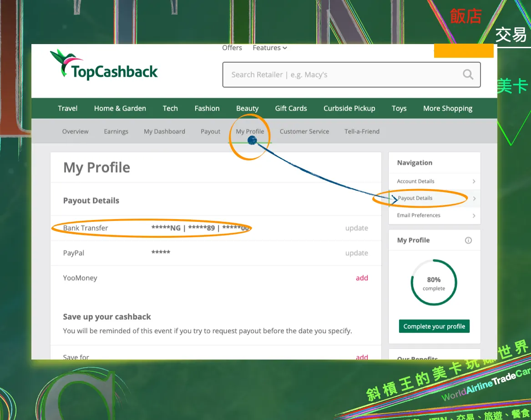Open the Gift Cards category

(x=291, y=108)
